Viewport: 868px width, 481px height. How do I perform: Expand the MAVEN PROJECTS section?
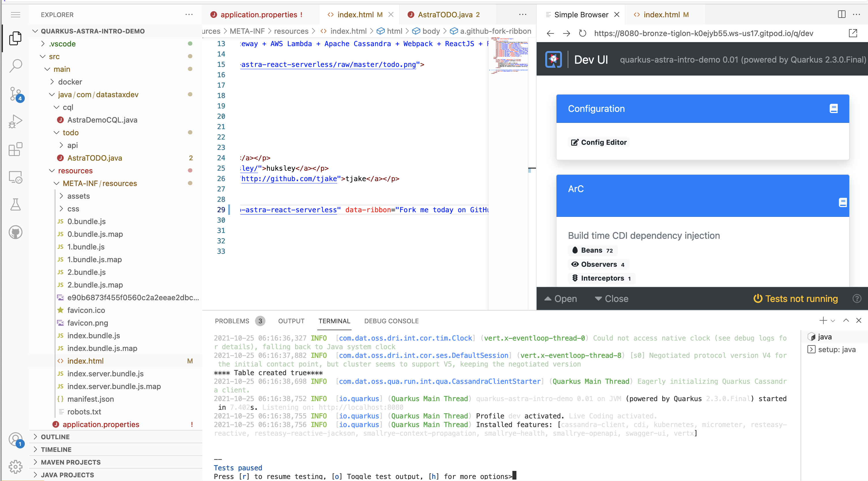pos(70,462)
